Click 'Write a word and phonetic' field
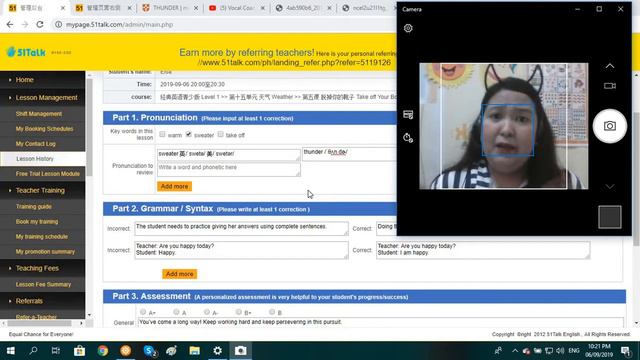The width and height of the screenshot is (640, 360). (x=229, y=170)
